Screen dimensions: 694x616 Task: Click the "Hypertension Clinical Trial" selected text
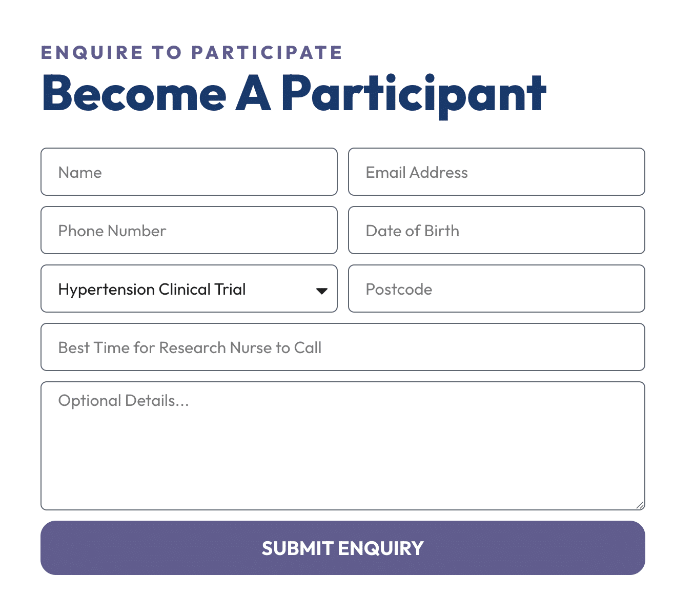click(x=152, y=289)
